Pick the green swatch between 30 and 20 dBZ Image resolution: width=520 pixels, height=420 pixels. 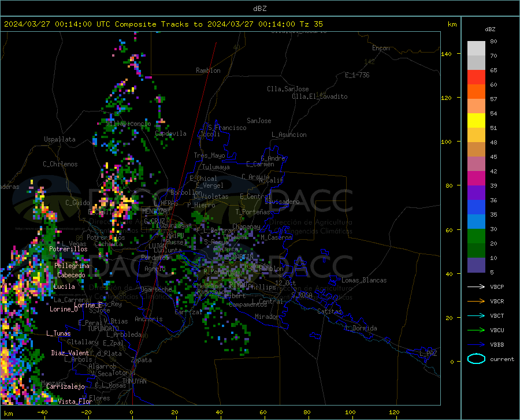tap(476, 236)
